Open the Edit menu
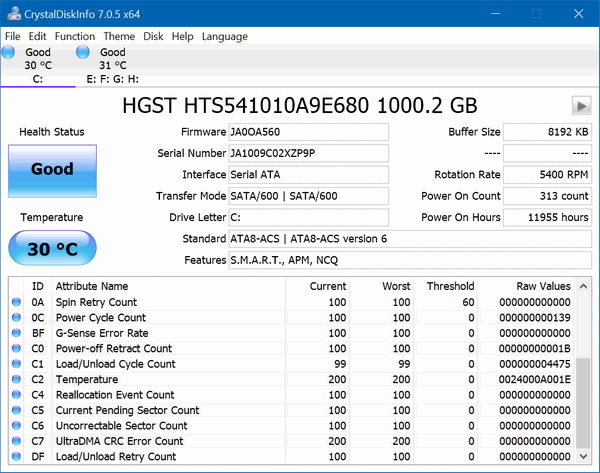 [x=37, y=36]
